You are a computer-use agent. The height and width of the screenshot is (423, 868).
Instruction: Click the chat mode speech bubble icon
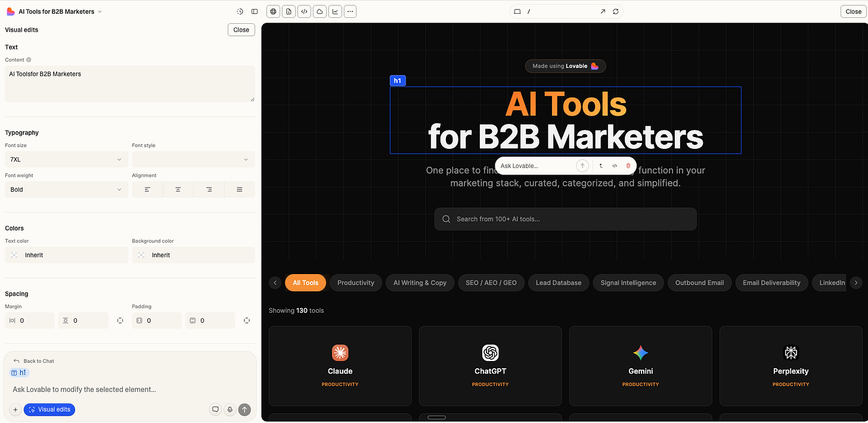(215, 409)
